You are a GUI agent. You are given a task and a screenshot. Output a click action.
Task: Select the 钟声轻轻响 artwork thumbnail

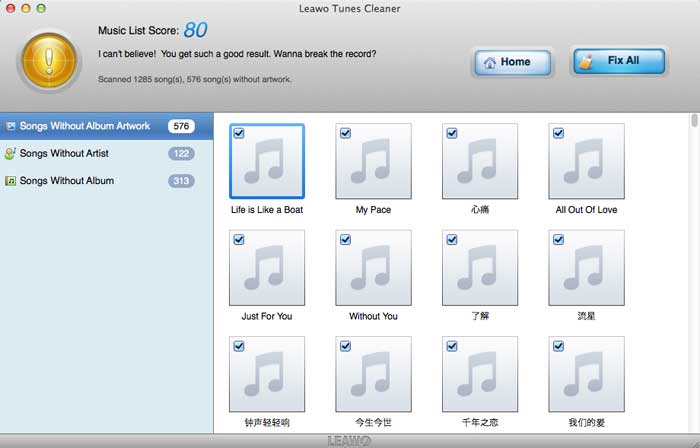coord(267,374)
